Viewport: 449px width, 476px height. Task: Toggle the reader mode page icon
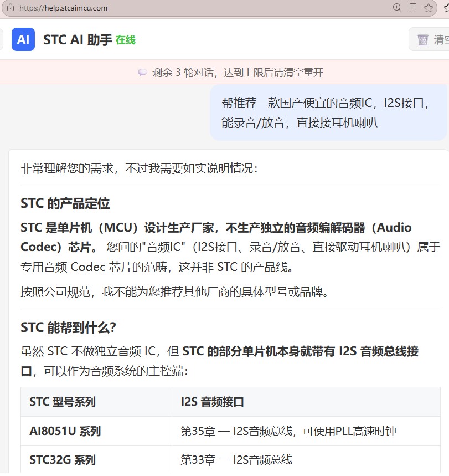tap(413, 8)
